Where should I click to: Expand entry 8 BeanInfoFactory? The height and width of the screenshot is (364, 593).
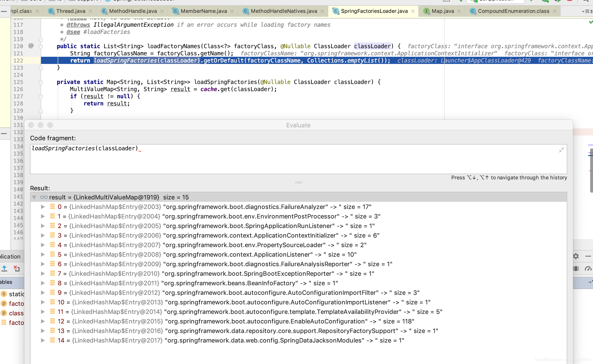click(x=43, y=283)
